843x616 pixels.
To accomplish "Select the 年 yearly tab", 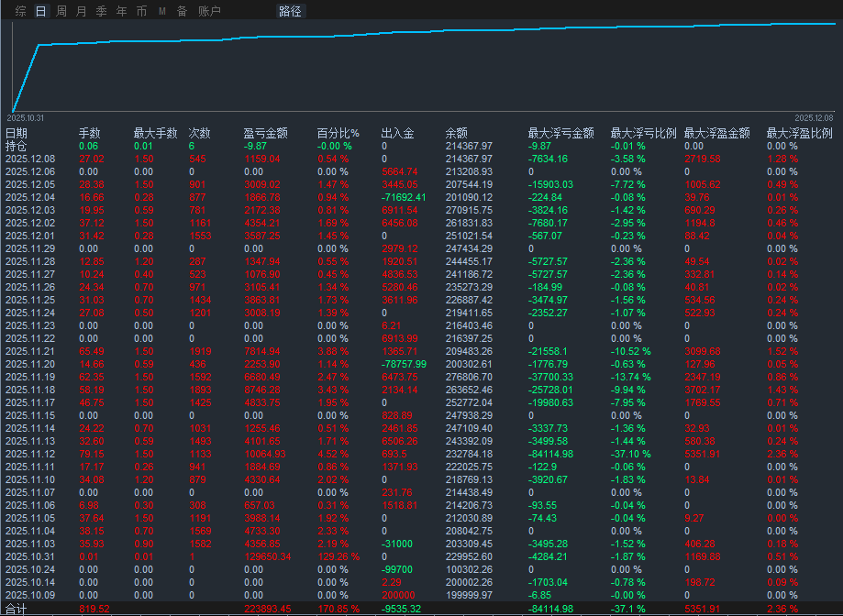I will (121, 11).
